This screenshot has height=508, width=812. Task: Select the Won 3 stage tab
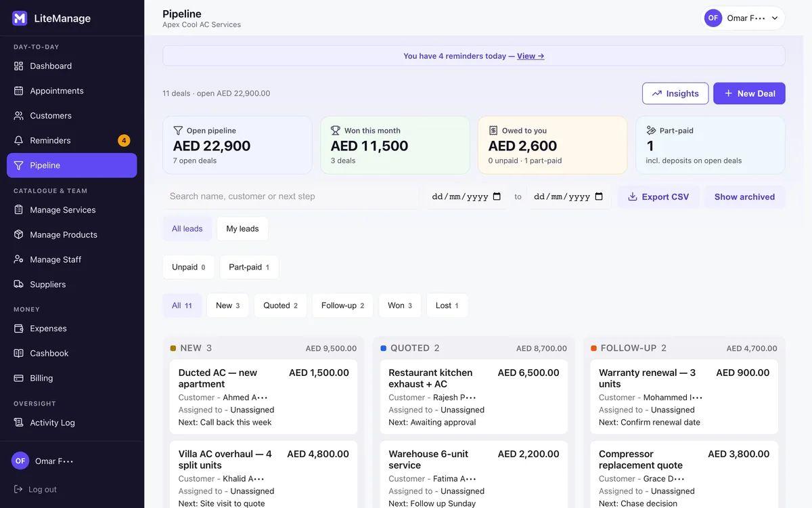pyautogui.click(x=400, y=305)
